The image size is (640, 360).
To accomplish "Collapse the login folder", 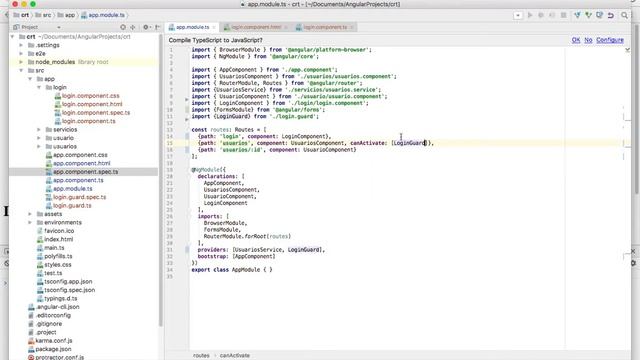I will (x=39, y=87).
